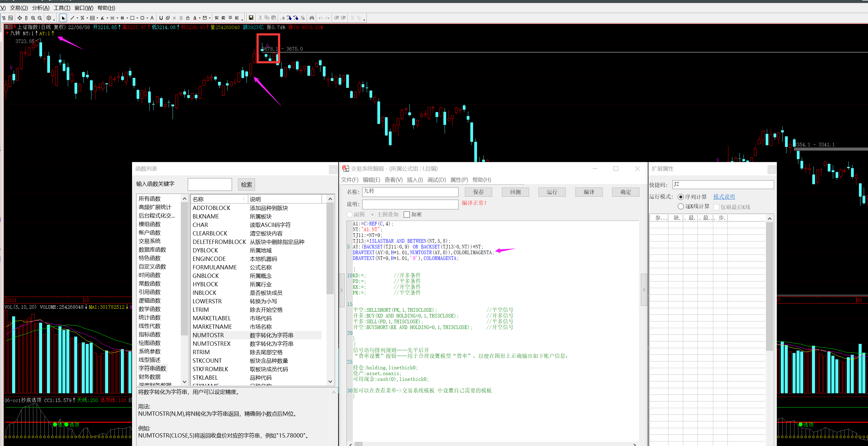The height and width of the screenshot is (446, 868).
Task: Open dropdown arrow next to text color A
Action: pos(200,18)
